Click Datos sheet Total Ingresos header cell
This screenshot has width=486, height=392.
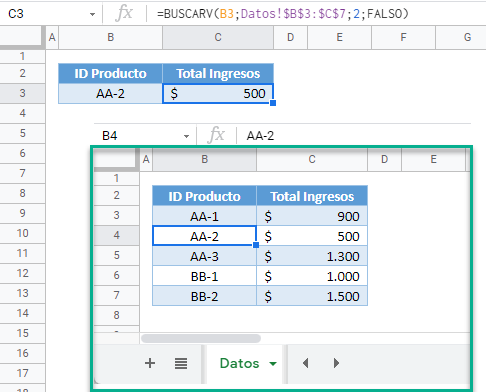click(312, 196)
